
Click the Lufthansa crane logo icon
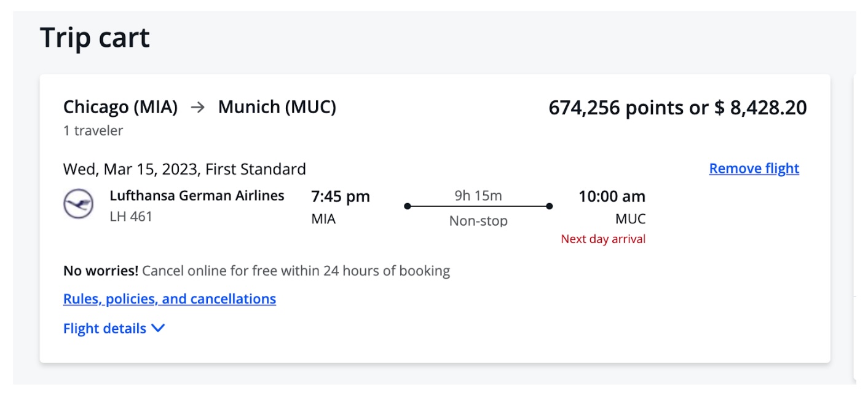point(79,204)
